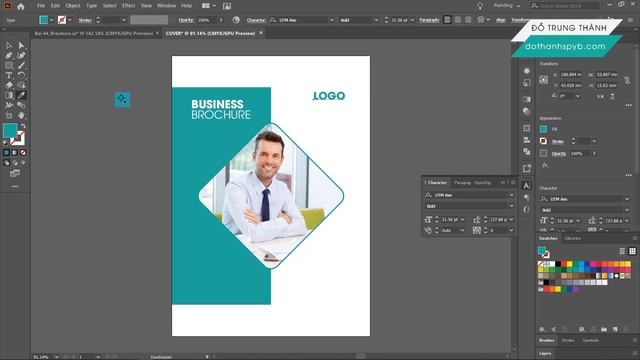
Task: Switch to COVER document tab
Action: point(210,33)
